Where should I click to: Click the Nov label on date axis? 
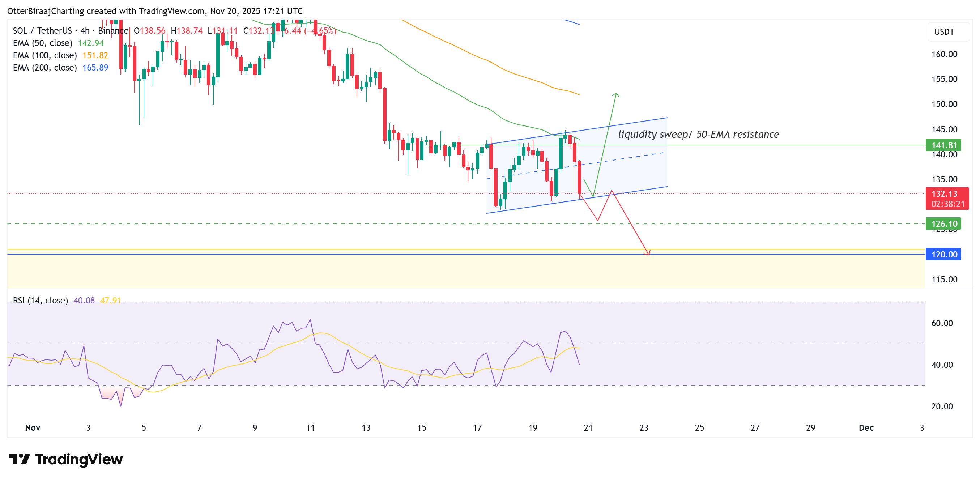point(33,427)
